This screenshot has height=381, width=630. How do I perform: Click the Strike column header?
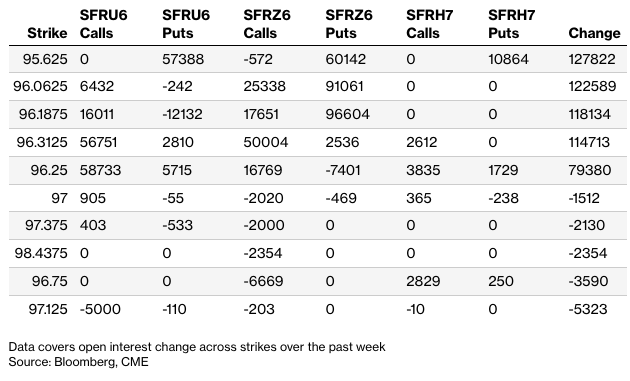47,33
